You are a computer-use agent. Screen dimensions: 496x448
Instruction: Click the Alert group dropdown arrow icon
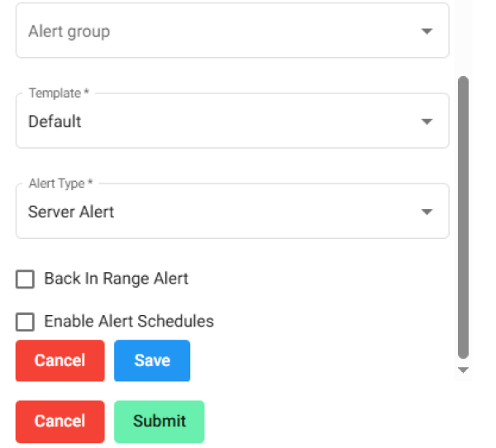point(427,31)
